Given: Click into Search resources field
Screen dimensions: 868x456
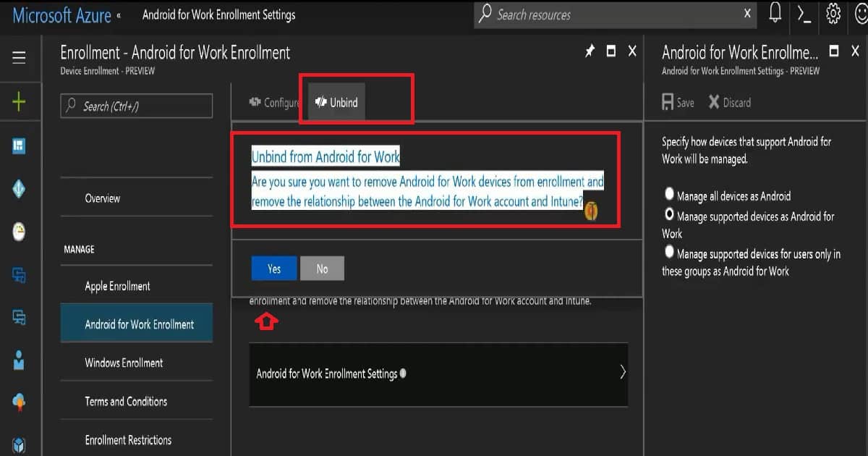Looking at the screenshot, I should pyautogui.click(x=615, y=14).
